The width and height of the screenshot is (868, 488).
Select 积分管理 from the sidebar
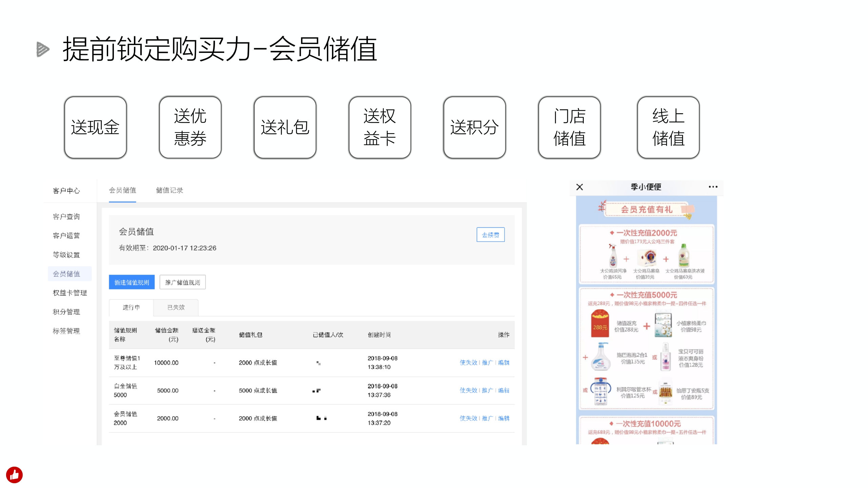pos(66,312)
